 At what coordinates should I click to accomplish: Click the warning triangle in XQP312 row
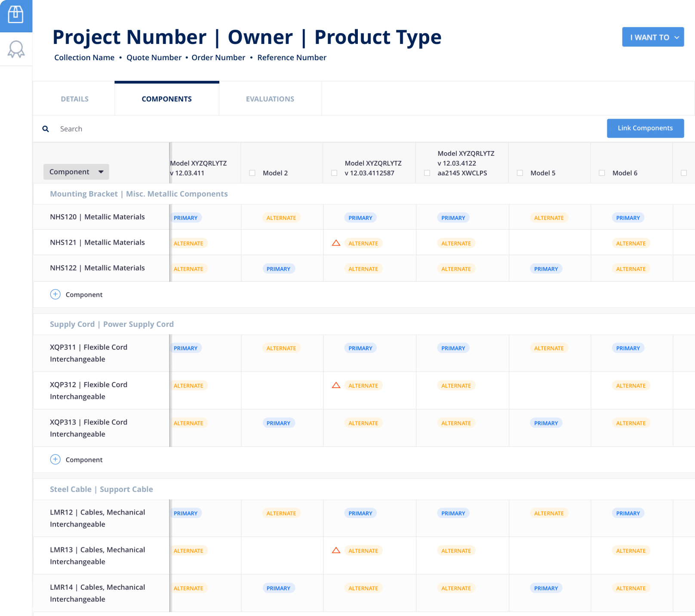[336, 385]
